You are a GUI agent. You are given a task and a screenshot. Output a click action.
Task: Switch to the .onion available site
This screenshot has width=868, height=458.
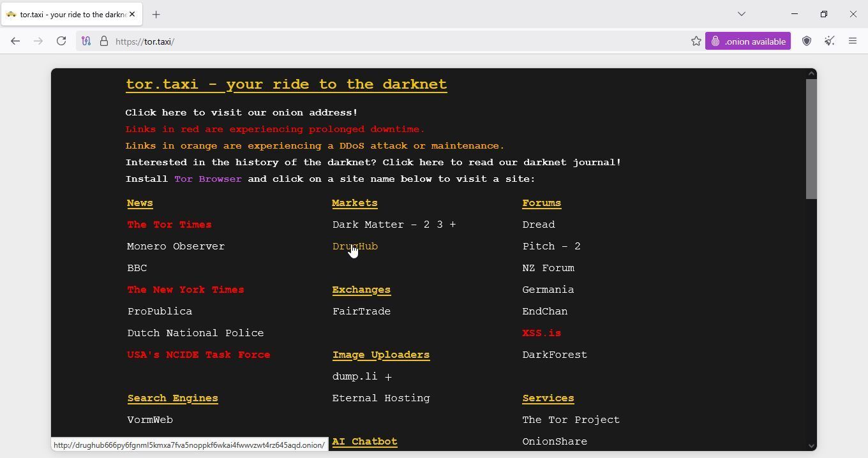tap(748, 41)
